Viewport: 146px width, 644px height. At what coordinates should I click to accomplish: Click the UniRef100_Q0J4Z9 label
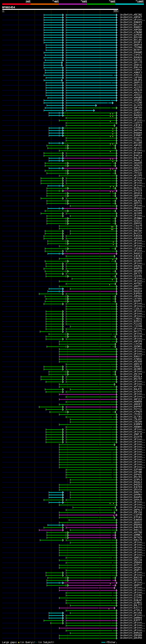click(131, 105)
